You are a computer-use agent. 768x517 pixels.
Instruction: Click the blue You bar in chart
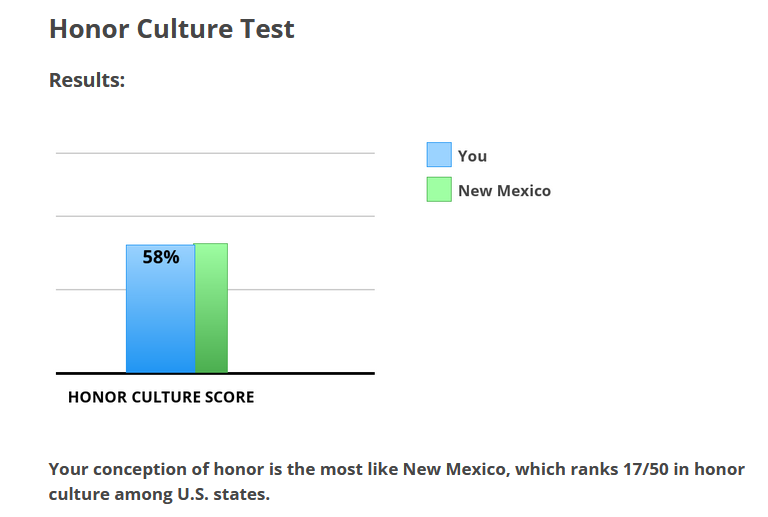(161, 309)
